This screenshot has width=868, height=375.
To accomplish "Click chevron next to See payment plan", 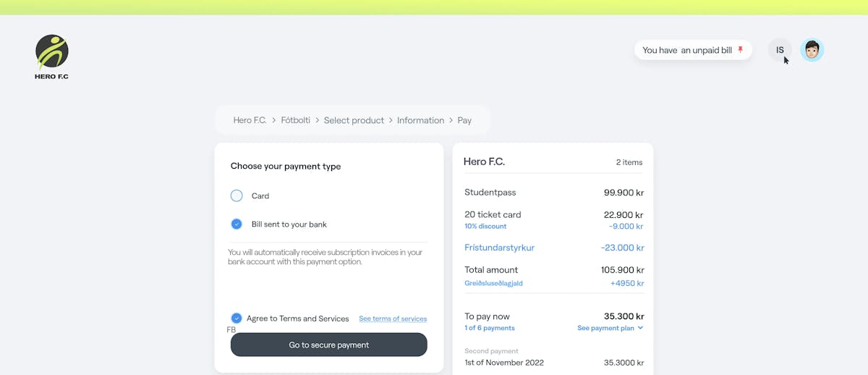I will [x=640, y=328].
